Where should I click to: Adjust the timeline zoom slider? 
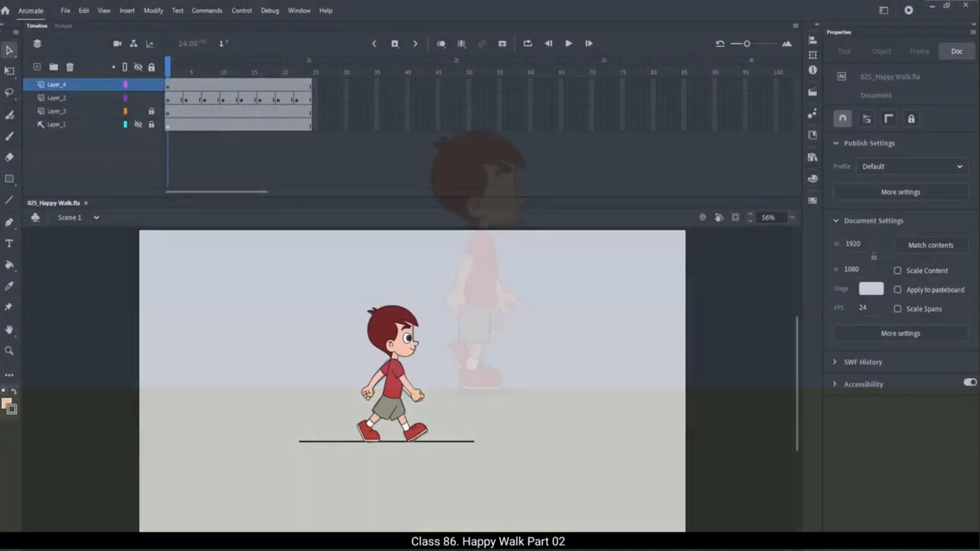point(747,43)
